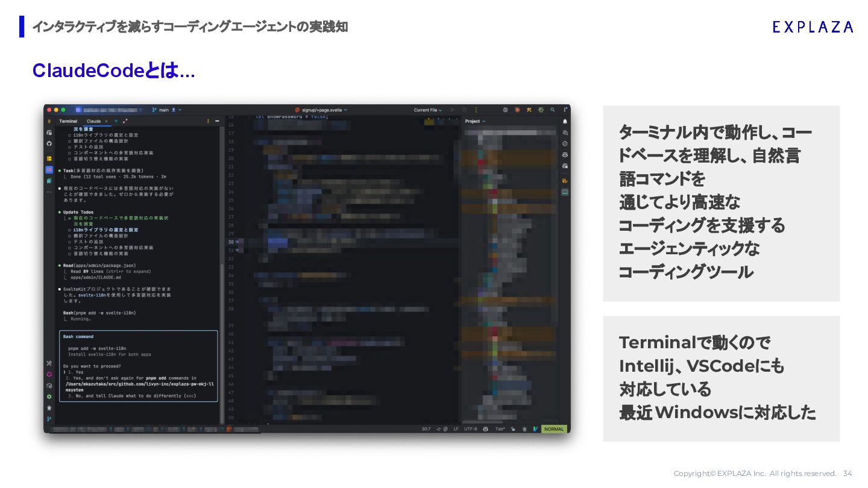Open the signup/+page.svelte file dropdown
The image size is (868, 488).
pos(321,110)
